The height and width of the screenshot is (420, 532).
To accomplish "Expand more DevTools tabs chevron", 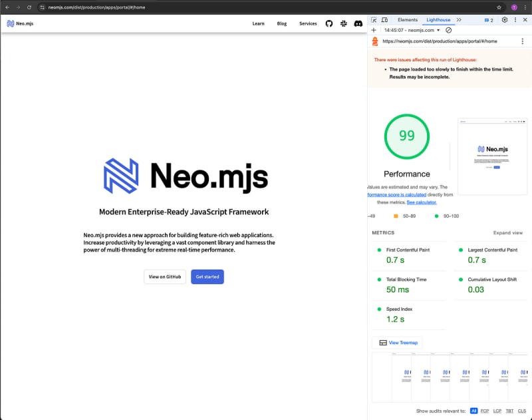I will tap(459, 20).
